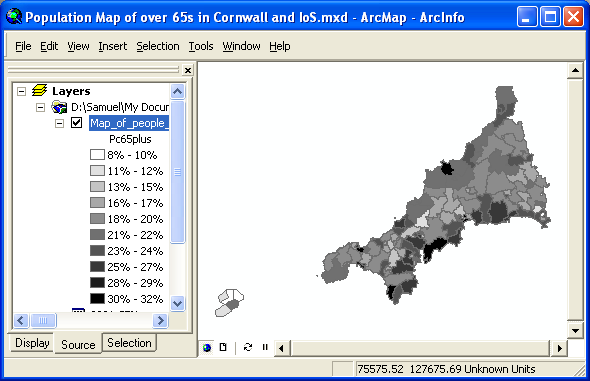Click the contents horizontal scroll thumb
Image resolution: width=590 pixels, height=381 pixels.
point(43,321)
